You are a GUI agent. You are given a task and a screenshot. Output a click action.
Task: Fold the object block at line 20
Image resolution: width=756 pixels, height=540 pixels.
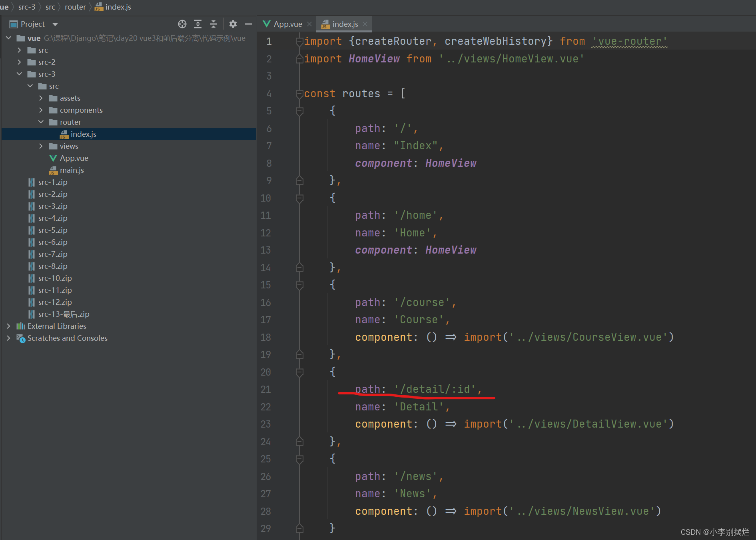coord(299,372)
